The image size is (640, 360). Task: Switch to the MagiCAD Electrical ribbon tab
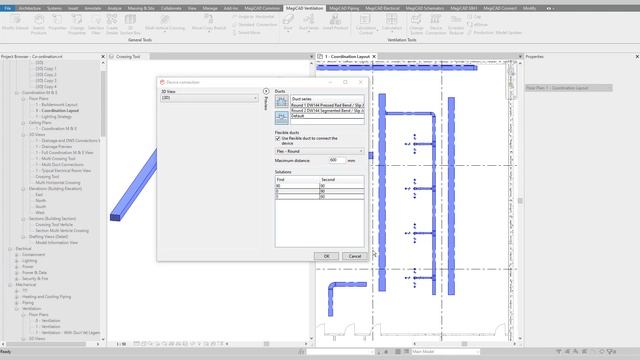tap(382, 8)
